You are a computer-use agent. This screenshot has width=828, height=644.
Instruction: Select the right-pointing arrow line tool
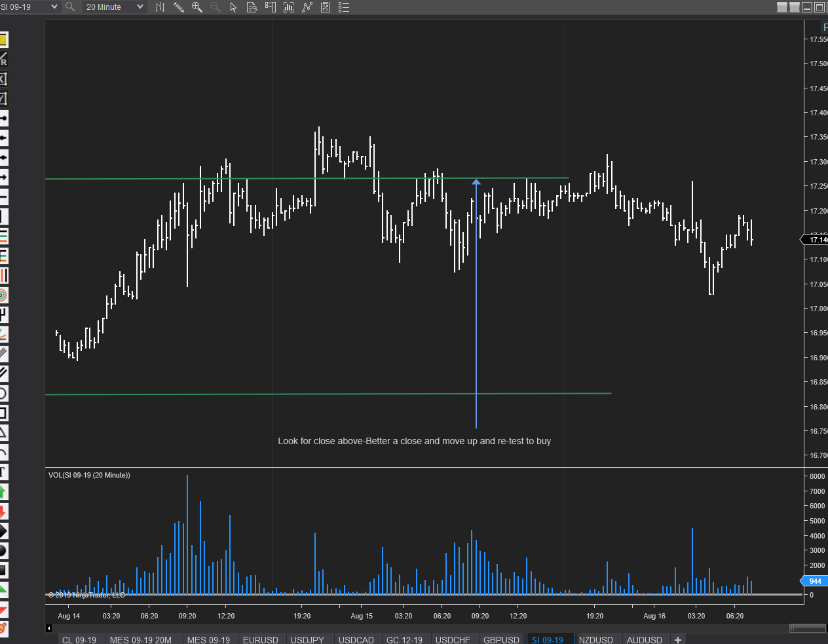coord(3,178)
